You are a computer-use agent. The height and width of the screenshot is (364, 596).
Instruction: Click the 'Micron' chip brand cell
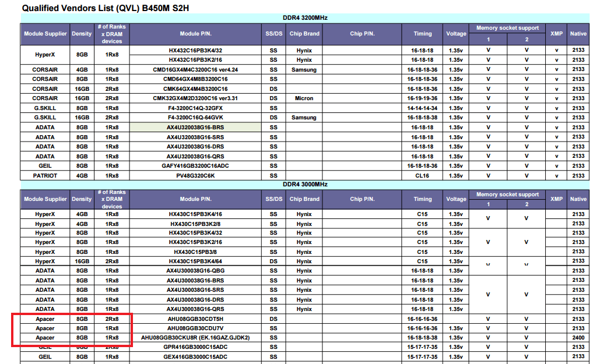(304, 98)
